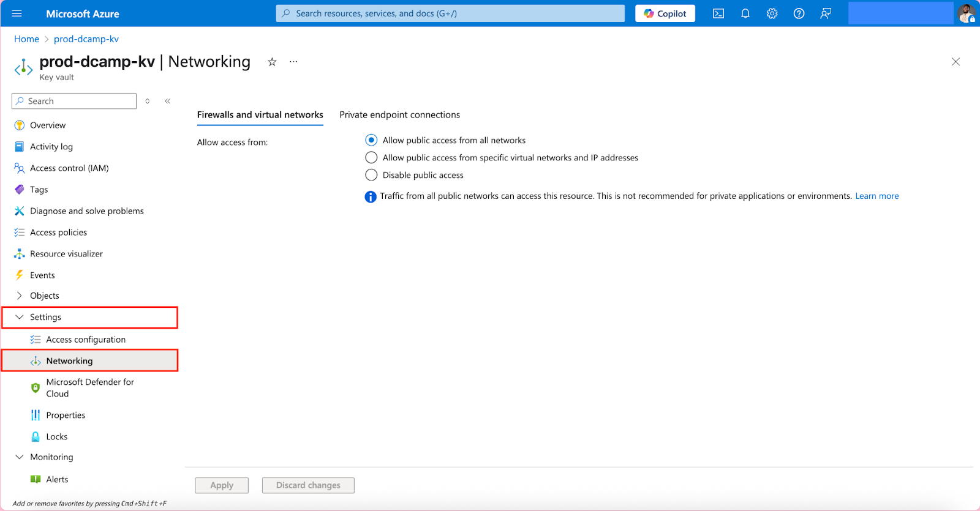
Task: Click the Diagnose and solve problems icon
Action: [20, 211]
